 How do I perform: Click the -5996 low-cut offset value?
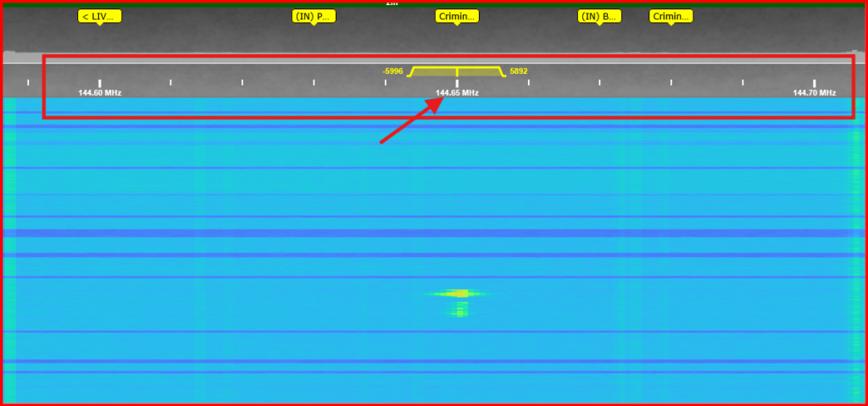coord(392,72)
